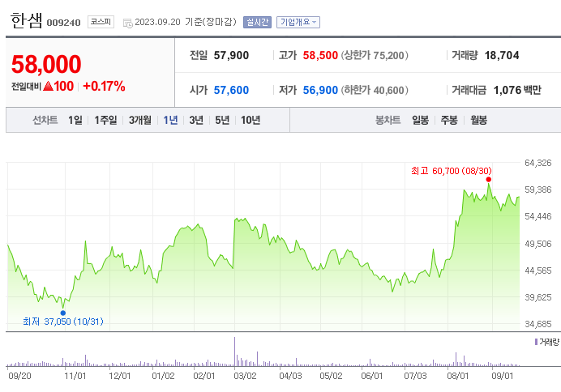The width and height of the screenshot is (561, 392).
Task: Click the 한샘 stock name title
Action: point(27,20)
